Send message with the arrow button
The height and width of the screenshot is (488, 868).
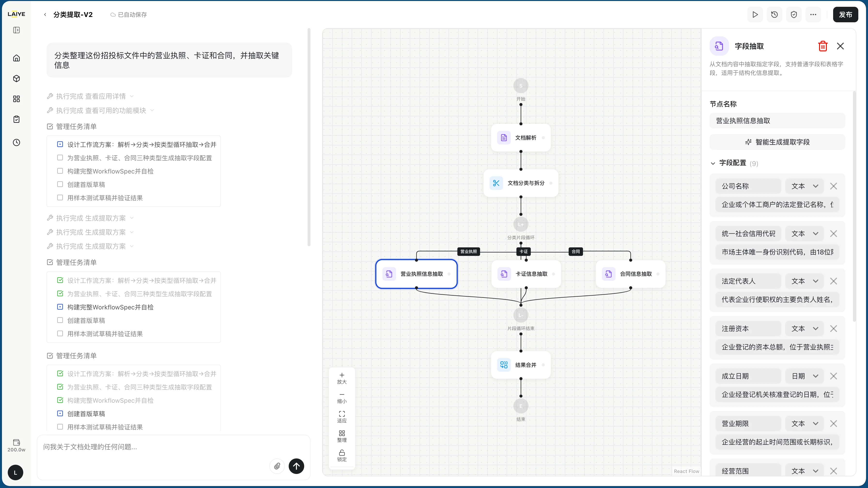296,466
